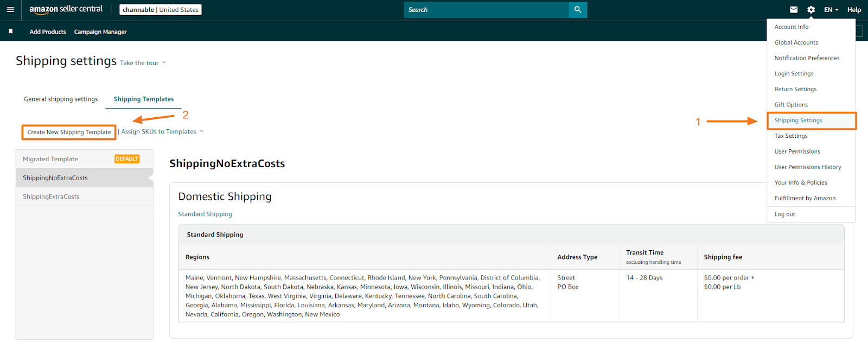Open the messages envelope icon
The image size is (868, 349).
point(794,10)
